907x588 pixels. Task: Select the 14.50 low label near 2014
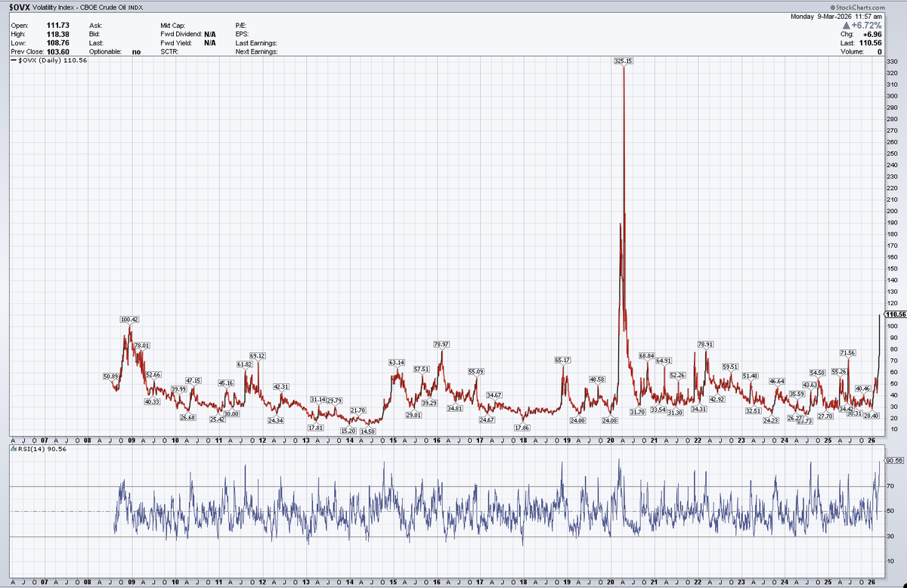coord(367,431)
